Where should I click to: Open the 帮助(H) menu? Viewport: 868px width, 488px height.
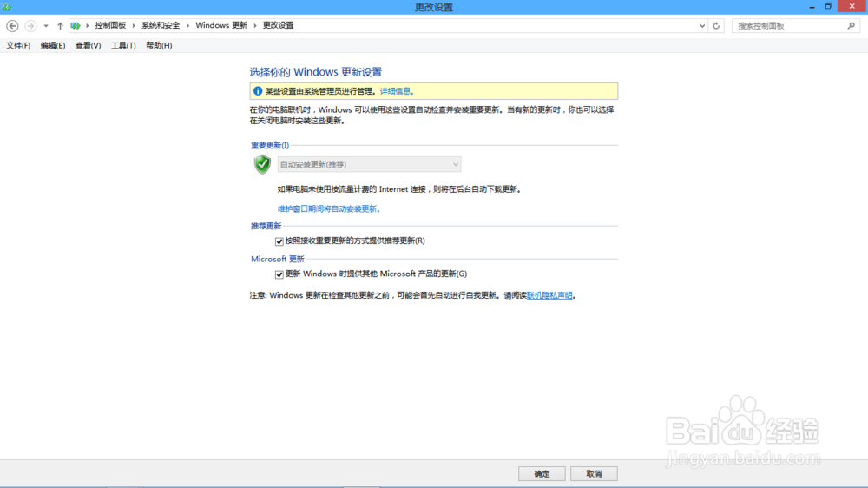click(159, 45)
